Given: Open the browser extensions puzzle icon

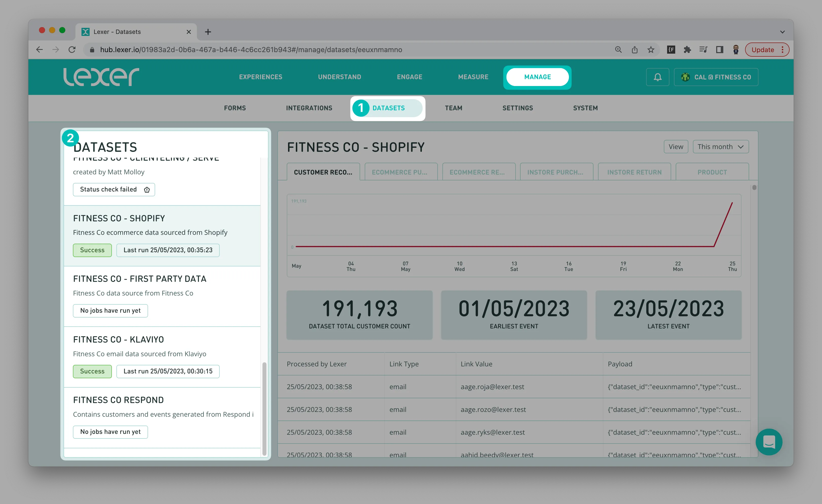Looking at the screenshot, I should coord(687,50).
